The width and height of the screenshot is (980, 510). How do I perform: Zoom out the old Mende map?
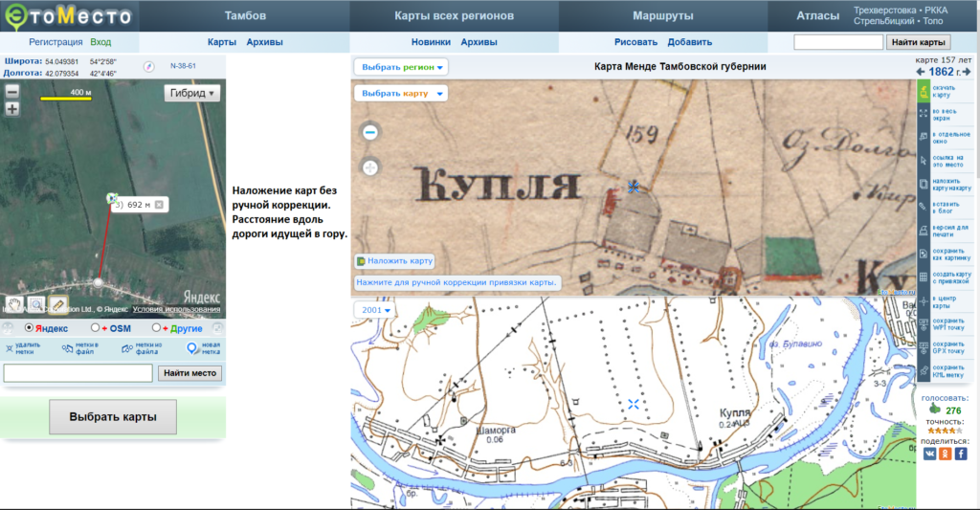[370, 132]
